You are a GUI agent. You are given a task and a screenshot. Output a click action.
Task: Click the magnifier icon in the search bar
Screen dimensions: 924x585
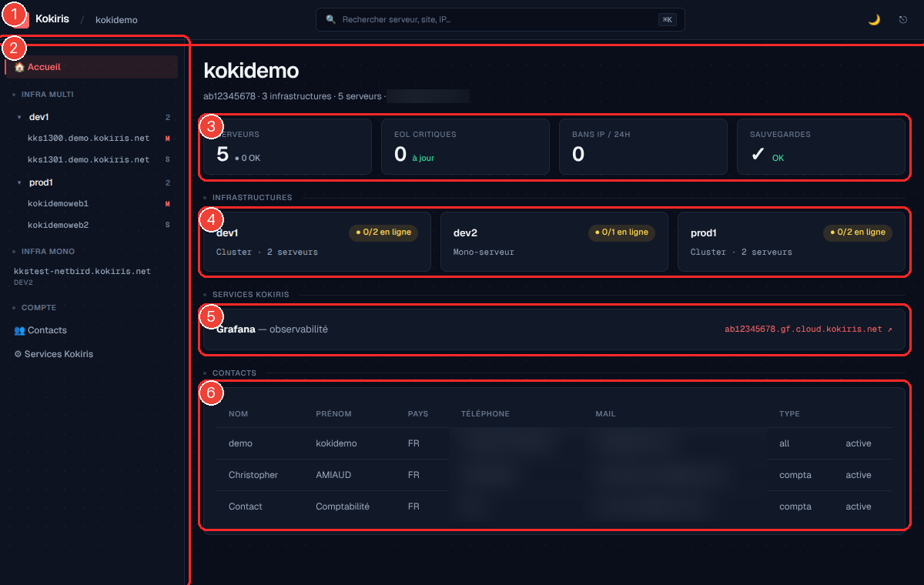click(331, 19)
